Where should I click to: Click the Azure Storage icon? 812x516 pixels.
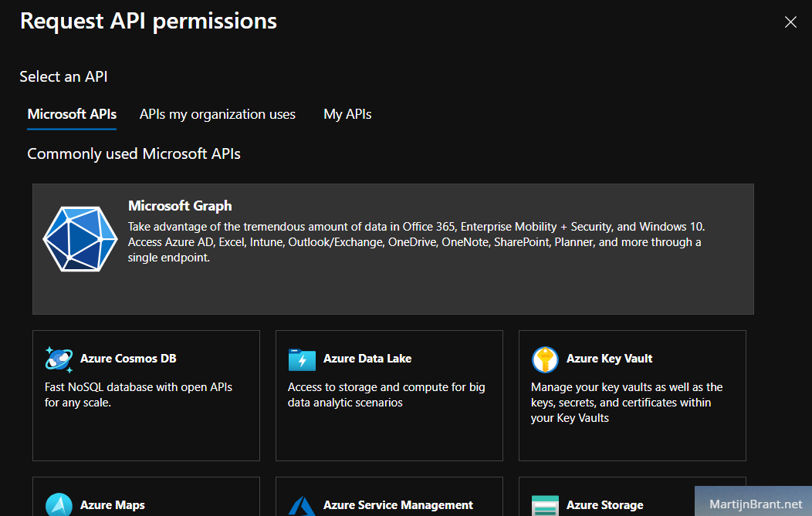click(x=545, y=506)
